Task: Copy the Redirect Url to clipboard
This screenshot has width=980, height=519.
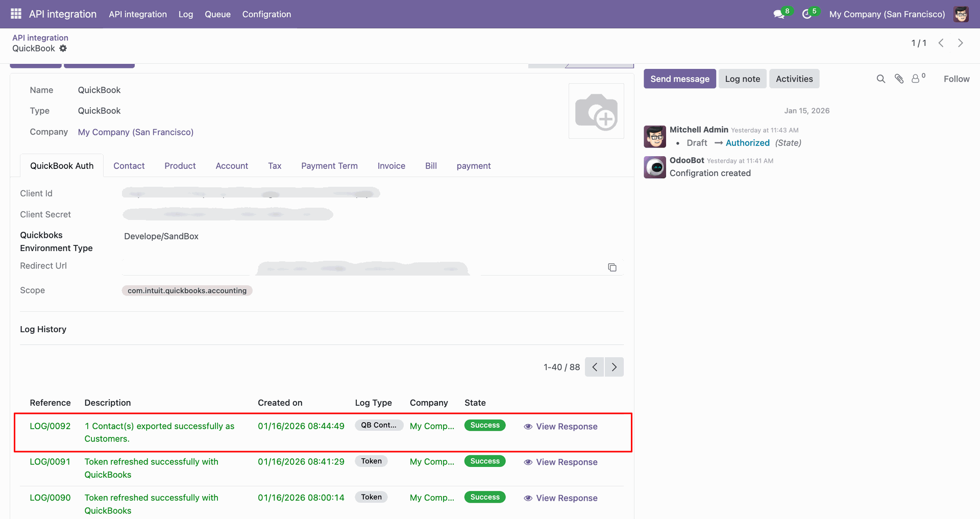Action: point(612,267)
